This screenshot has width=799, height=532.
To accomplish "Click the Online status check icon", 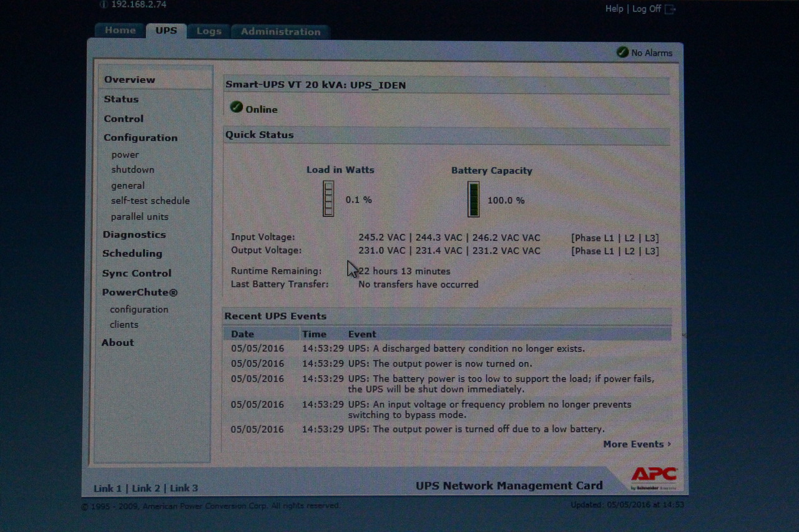I will pos(236,107).
